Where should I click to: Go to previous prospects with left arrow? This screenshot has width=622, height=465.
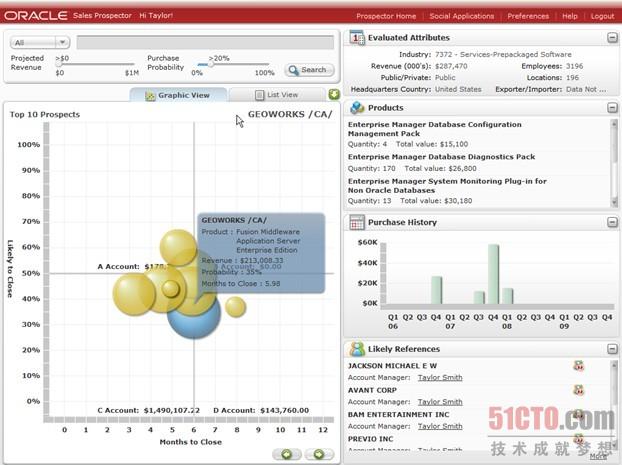[x=286, y=454]
